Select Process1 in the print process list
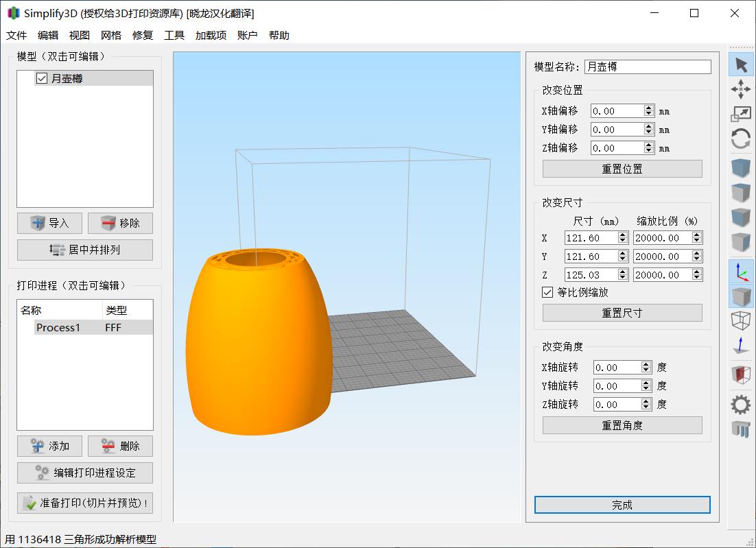756x548 pixels. coord(58,328)
